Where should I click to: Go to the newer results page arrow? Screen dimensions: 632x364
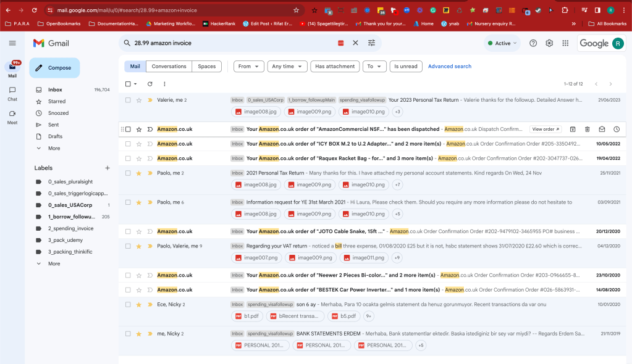pyautogui.click(x=596, y=84)
